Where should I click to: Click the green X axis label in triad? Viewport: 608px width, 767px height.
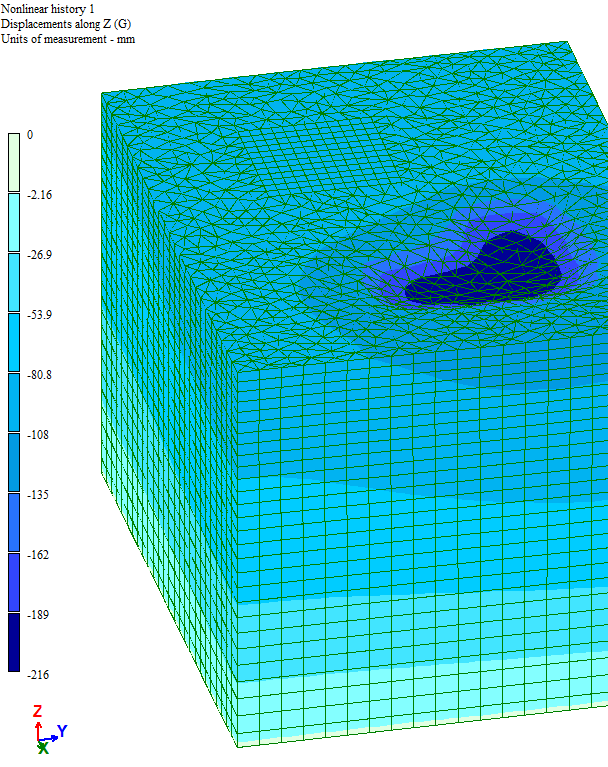[41, 748]
